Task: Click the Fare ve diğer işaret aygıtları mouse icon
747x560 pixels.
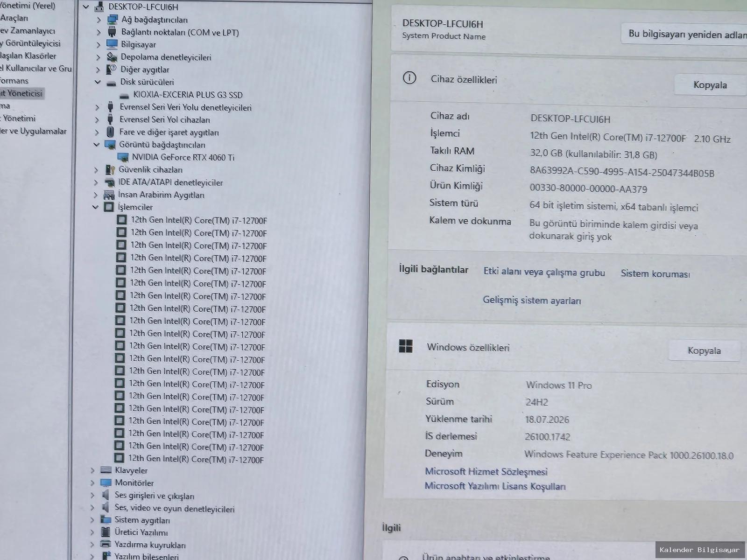Action: coord(110,132)
